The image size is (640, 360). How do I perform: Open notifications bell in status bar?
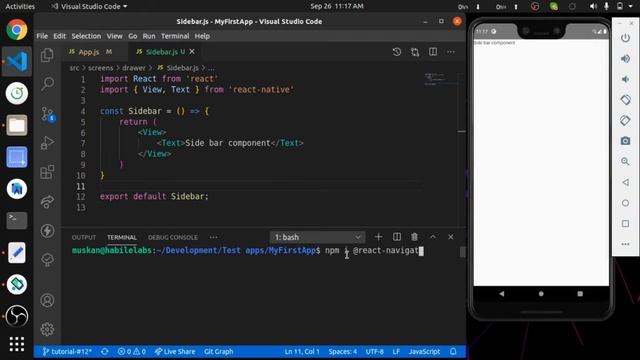tap(453, 351)
